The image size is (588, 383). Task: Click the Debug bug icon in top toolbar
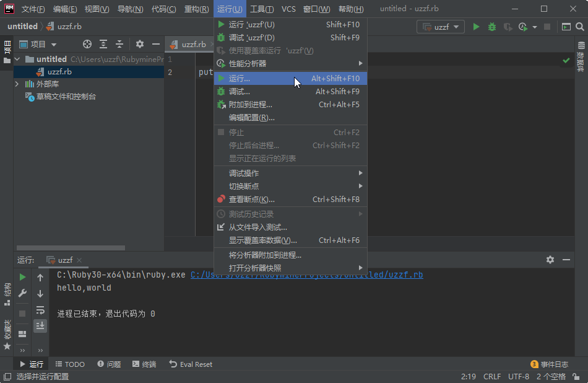(x=492, y=27)
